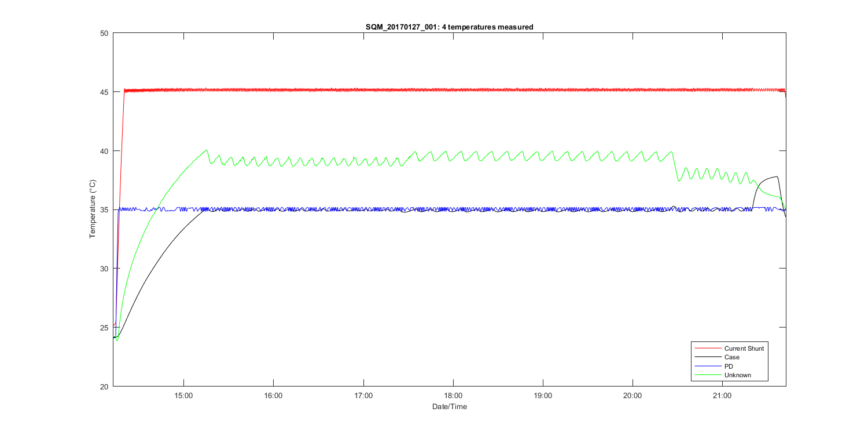Click the 45 y-axis tick label

coord(105,92)
